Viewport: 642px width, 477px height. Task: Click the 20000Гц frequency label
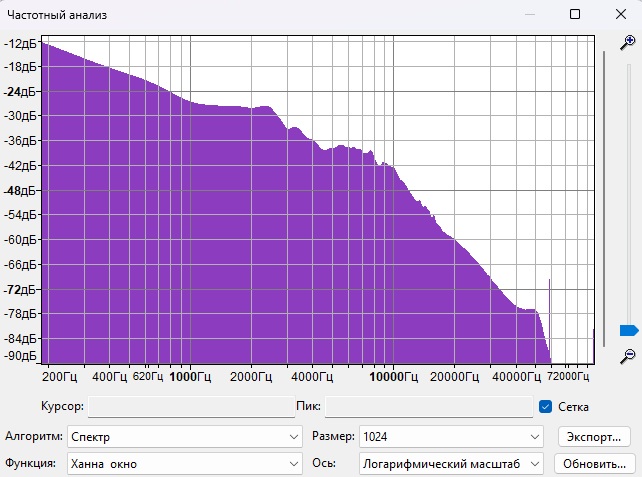[x=454, y=377]
